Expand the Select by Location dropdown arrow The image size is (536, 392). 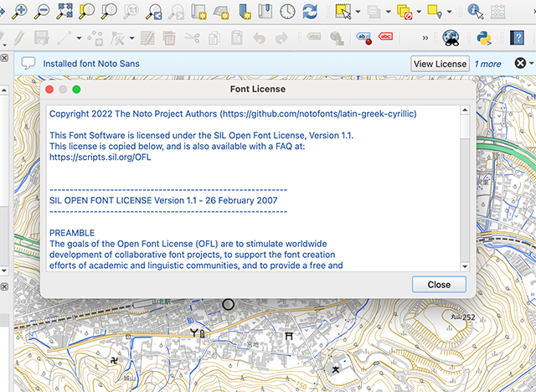pos(450,12)
